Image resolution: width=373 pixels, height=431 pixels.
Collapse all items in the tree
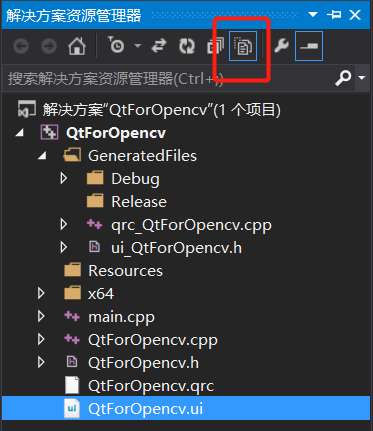(215, 46)
